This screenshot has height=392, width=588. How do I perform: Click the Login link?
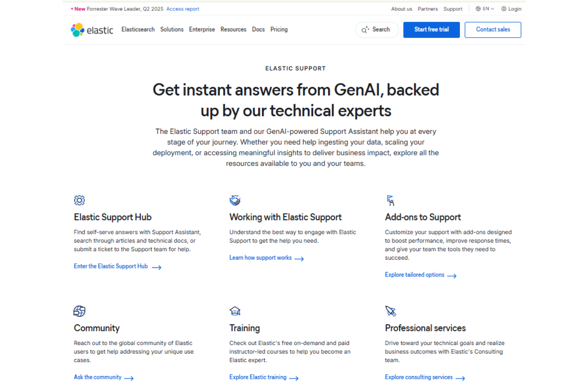pos(511,9)
